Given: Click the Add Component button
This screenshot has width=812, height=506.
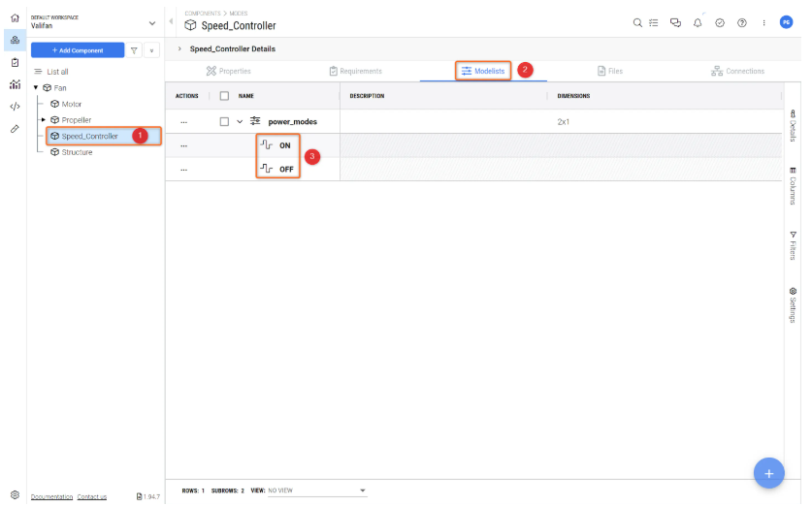Looking at the screenshot, I should (x=78, y=49).
